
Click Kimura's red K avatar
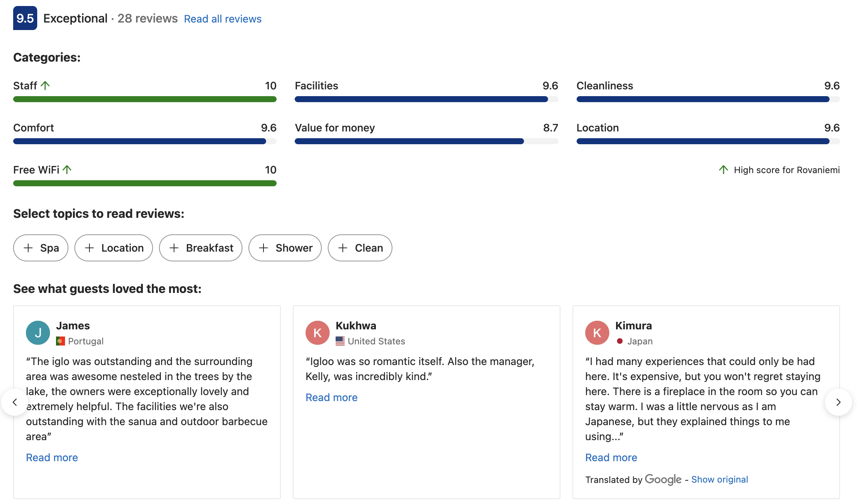(597, 333)
